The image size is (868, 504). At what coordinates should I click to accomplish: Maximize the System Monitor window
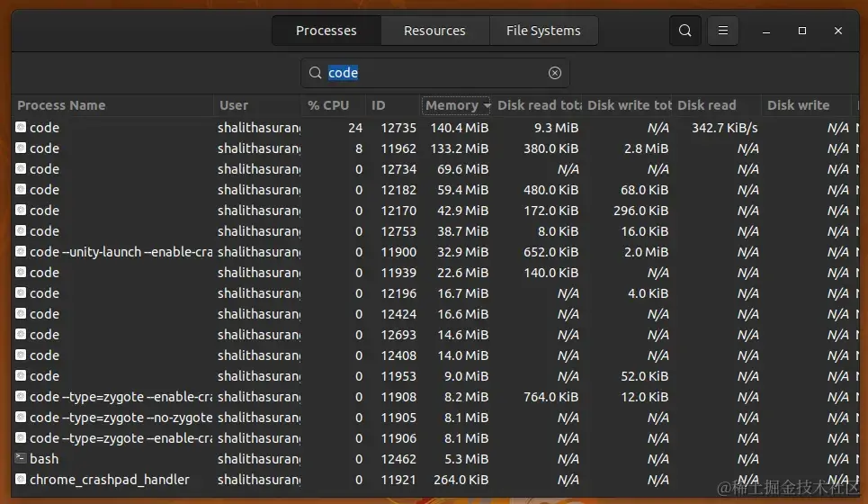[802, 31]
